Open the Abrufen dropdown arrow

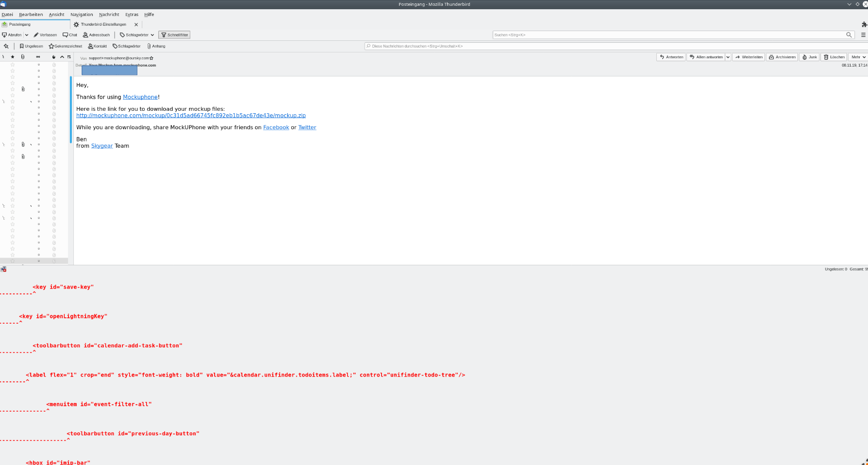[x=27, y=35]
